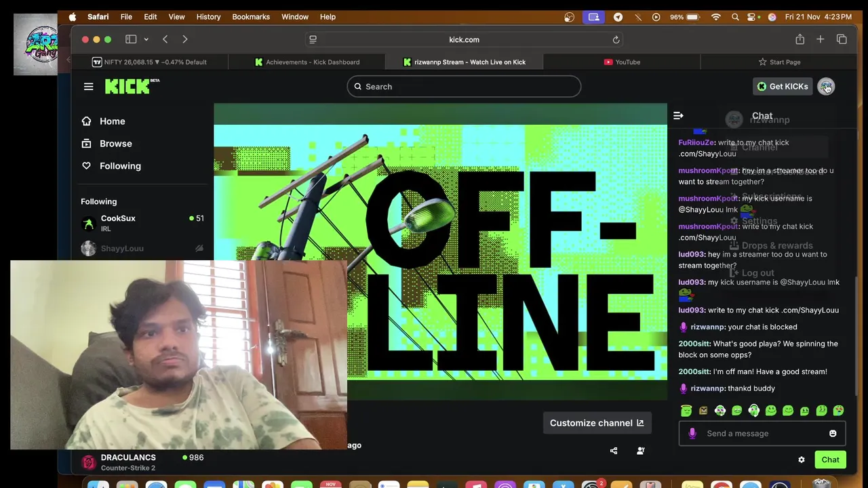Screen dimensions: 868x488
Task: Switch to the YouTube tab
Action: (x=622, y=62)
